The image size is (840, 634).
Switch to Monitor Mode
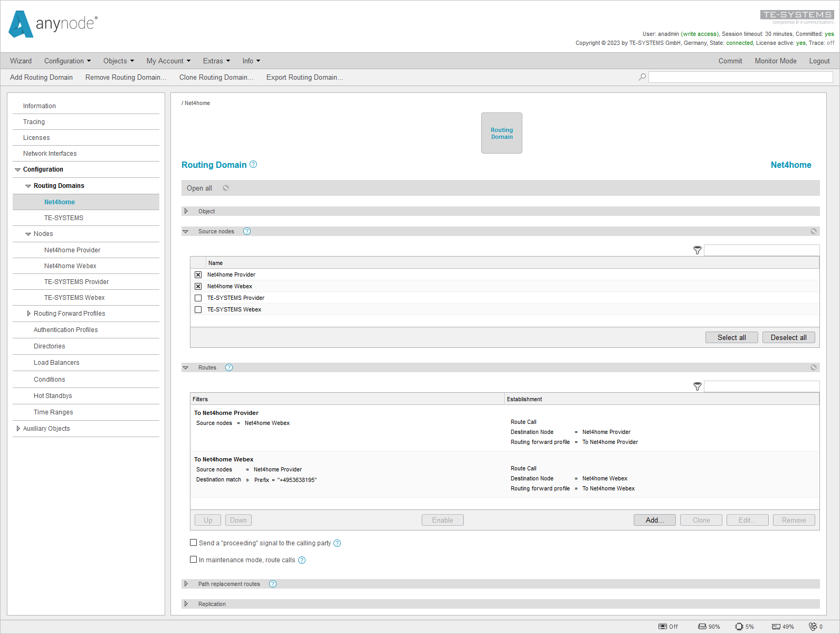pos(776,61)
